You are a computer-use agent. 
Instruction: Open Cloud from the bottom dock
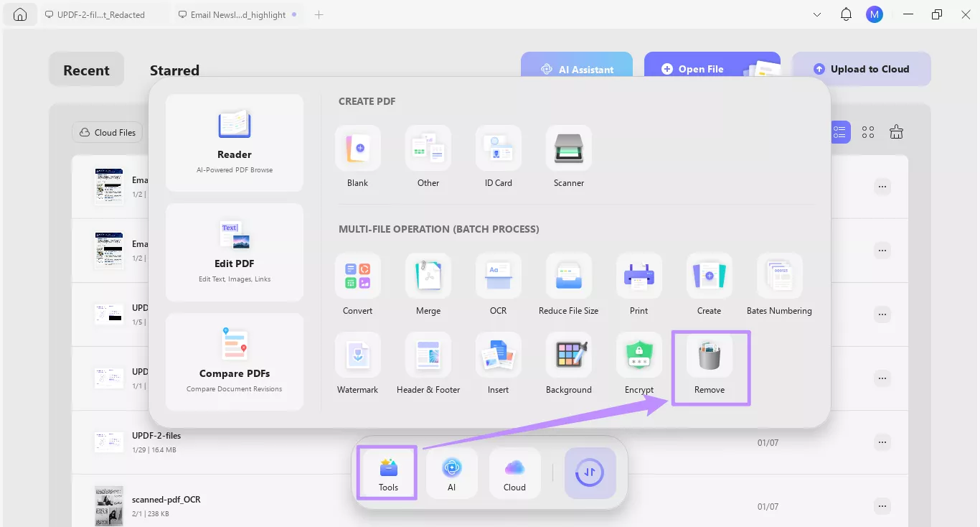[515, 473]
